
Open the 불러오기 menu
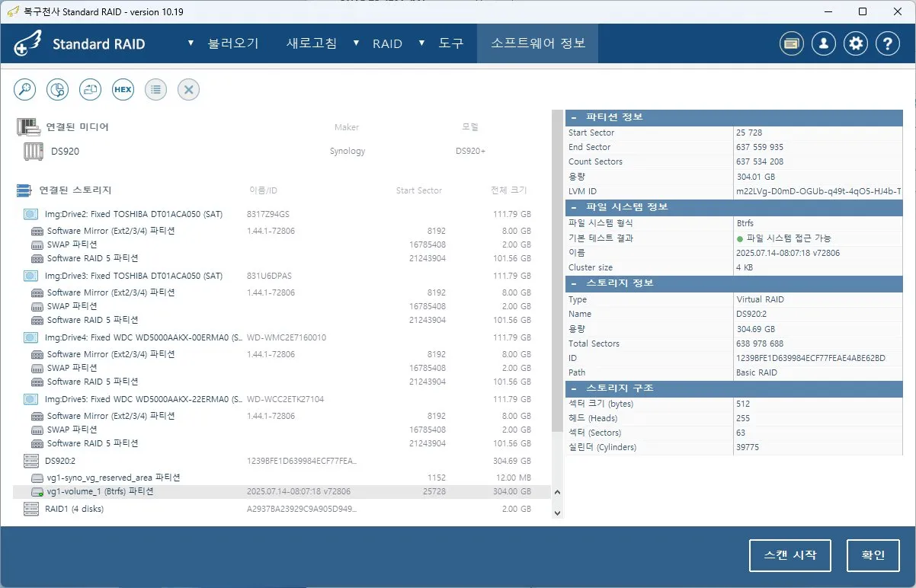pos(233,43)
